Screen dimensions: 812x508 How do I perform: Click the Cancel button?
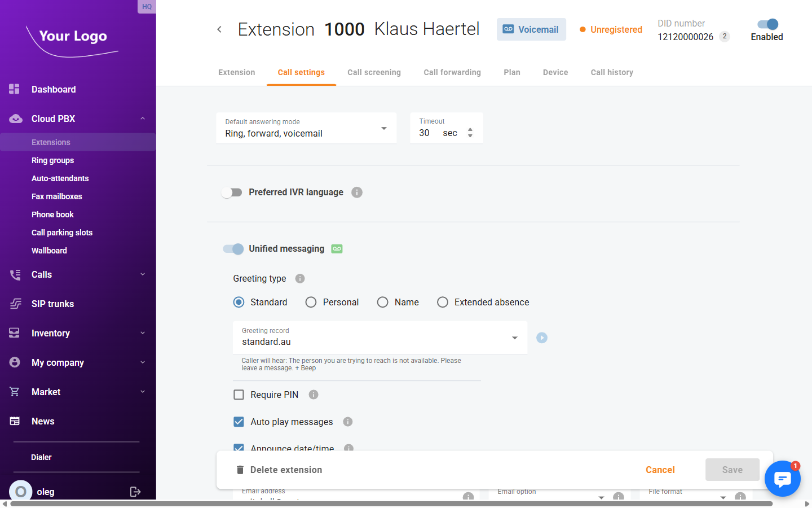tap(660, 470)
